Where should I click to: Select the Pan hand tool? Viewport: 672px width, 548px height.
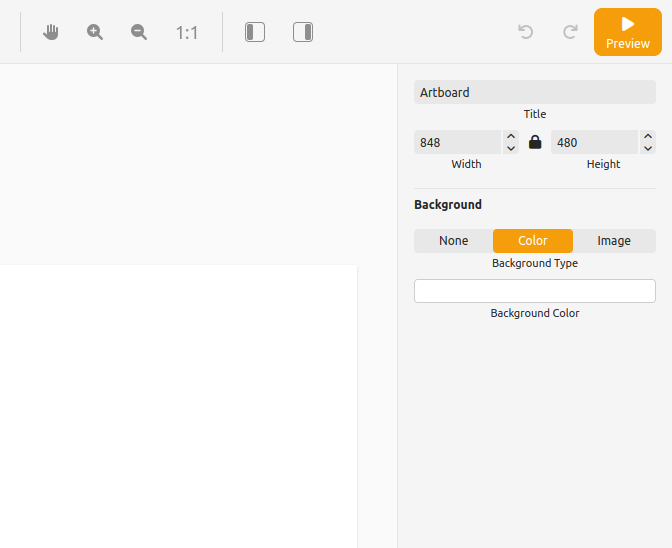tap(51, 32)
